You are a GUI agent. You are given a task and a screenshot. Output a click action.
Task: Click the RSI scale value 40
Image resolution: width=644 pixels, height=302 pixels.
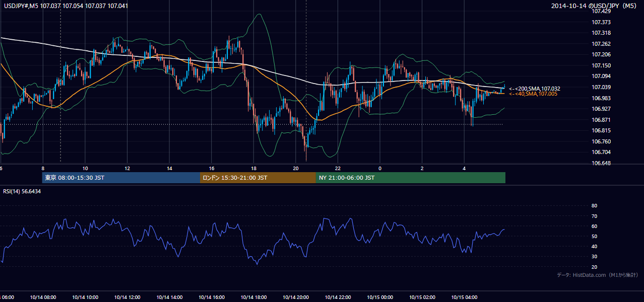tap(594, 246)
